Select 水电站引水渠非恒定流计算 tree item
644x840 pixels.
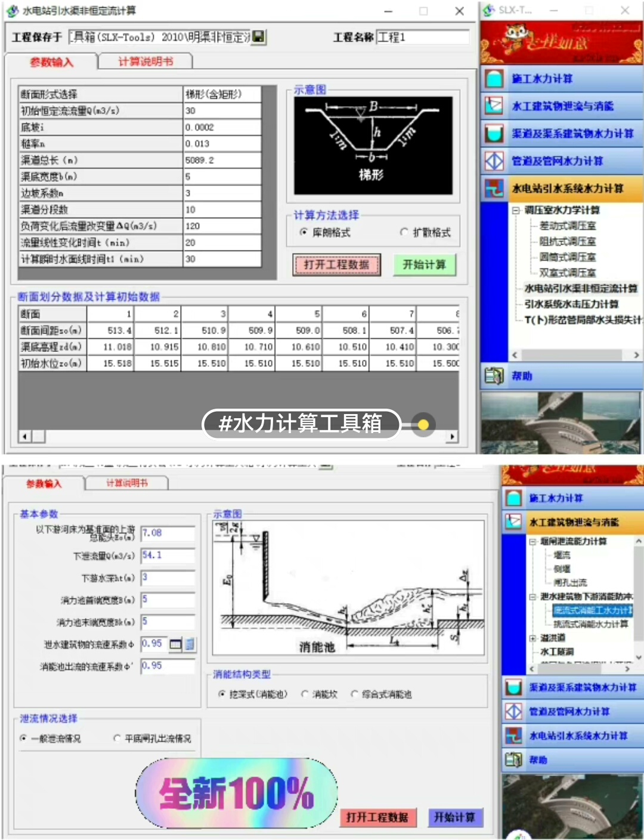coord(580,288)
